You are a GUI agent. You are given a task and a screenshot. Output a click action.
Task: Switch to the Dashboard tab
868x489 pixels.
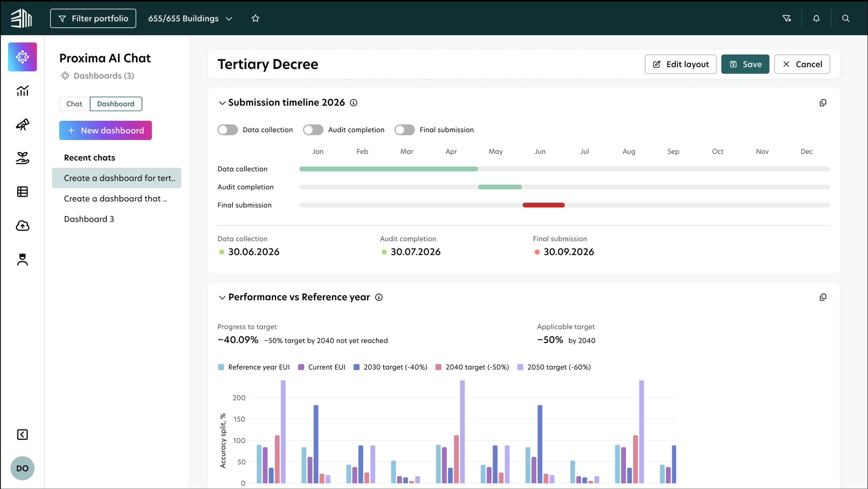[116, 104]
